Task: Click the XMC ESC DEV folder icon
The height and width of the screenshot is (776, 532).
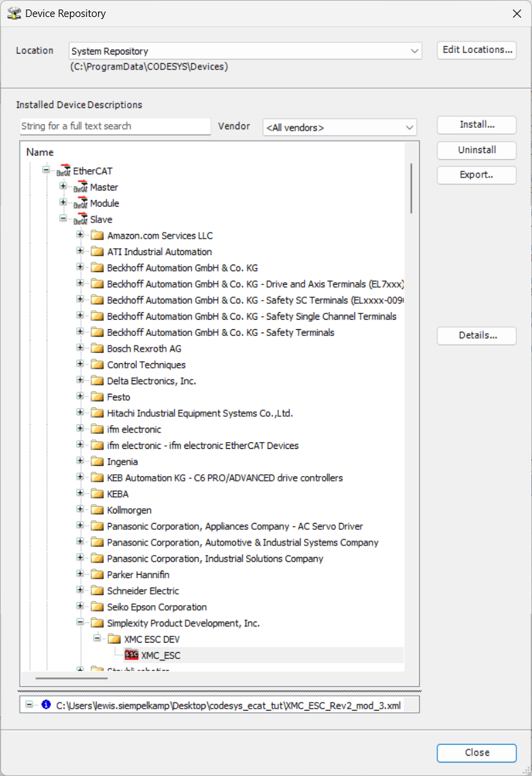Action: [x=114, y=639]
